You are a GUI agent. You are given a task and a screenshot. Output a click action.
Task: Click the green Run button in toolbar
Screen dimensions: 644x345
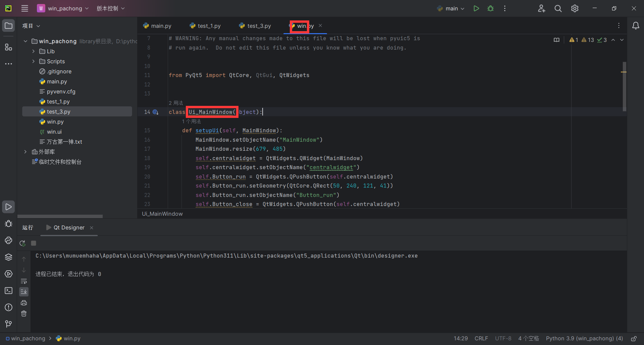476,8
